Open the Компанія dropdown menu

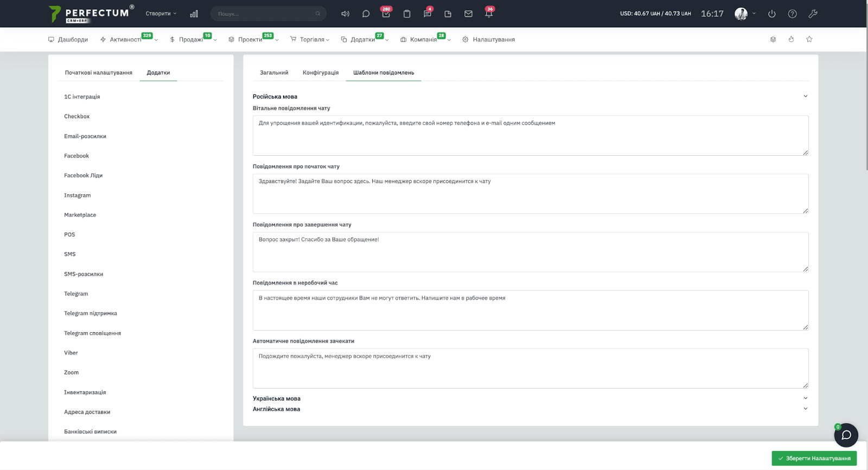(426, 39)
